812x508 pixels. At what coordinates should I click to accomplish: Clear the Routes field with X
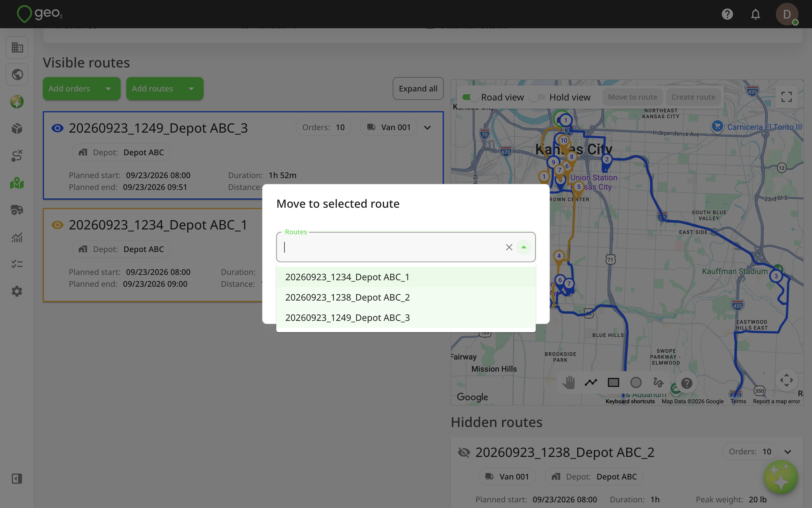point(509,247)
